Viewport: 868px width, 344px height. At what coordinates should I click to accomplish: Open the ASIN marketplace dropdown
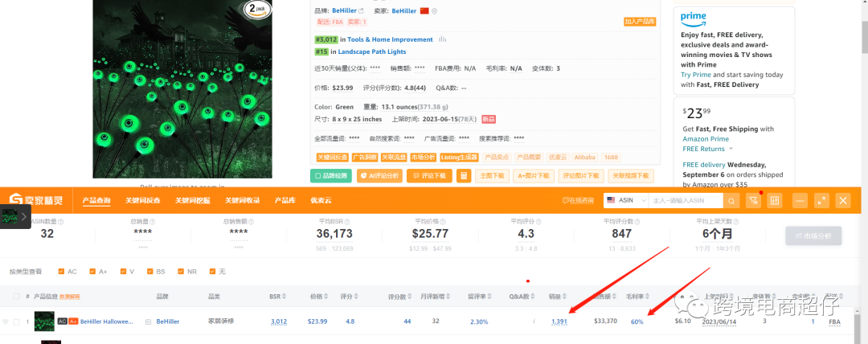coord(625,200)
